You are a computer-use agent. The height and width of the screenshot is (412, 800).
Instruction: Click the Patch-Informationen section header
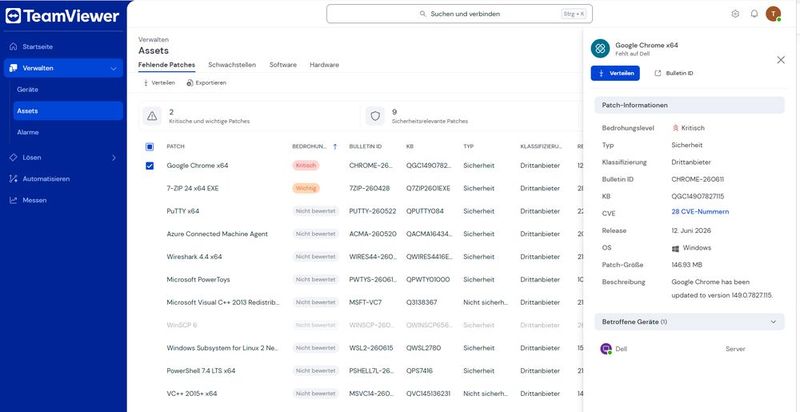pos(689,105)
